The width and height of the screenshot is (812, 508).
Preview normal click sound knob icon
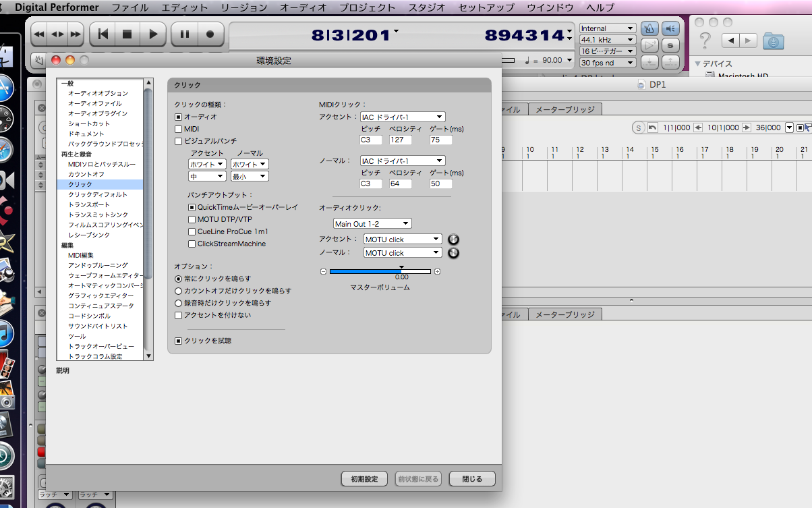453,253
